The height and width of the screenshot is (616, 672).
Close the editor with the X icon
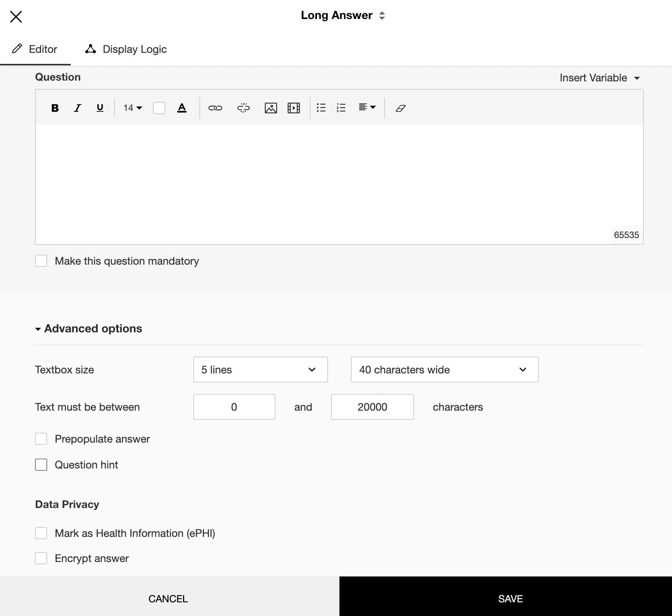coord(16,17)
